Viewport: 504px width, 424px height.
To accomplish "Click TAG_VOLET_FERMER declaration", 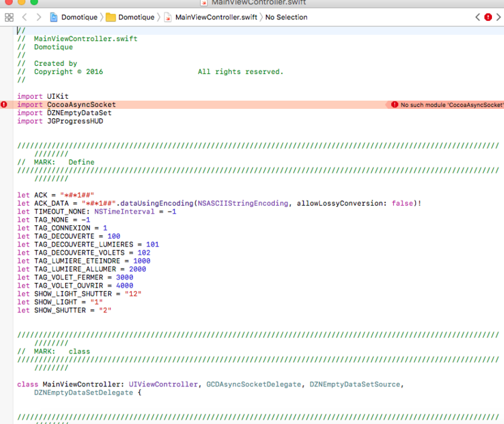I will [75, 278].
